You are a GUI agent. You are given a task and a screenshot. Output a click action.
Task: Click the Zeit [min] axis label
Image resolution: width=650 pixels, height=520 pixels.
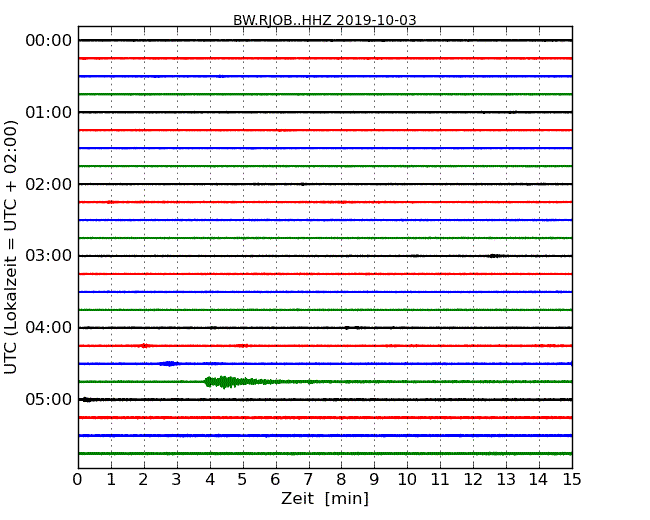(x=325, y=498)
